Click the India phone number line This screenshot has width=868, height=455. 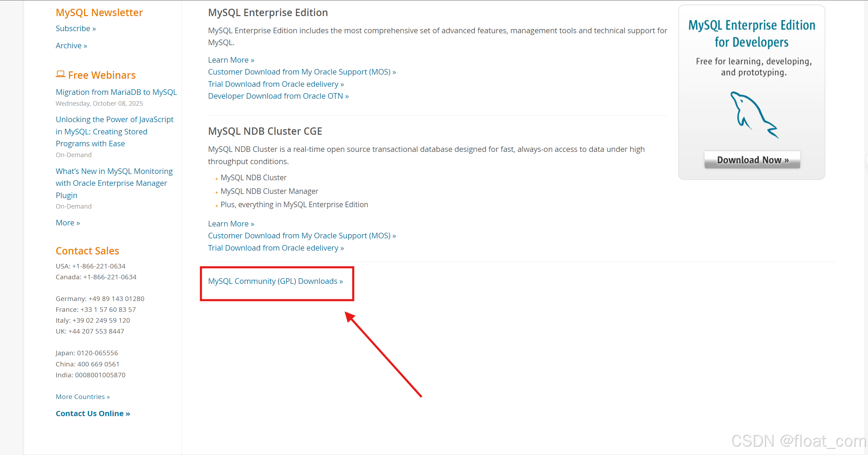(x=90, y=375)
